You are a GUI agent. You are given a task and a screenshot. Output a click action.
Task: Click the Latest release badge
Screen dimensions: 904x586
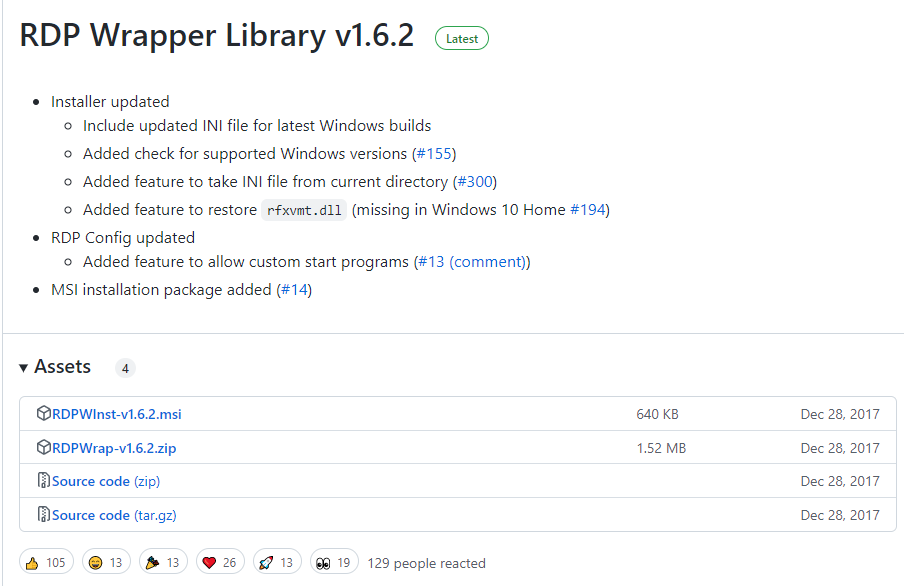[462, 39]
